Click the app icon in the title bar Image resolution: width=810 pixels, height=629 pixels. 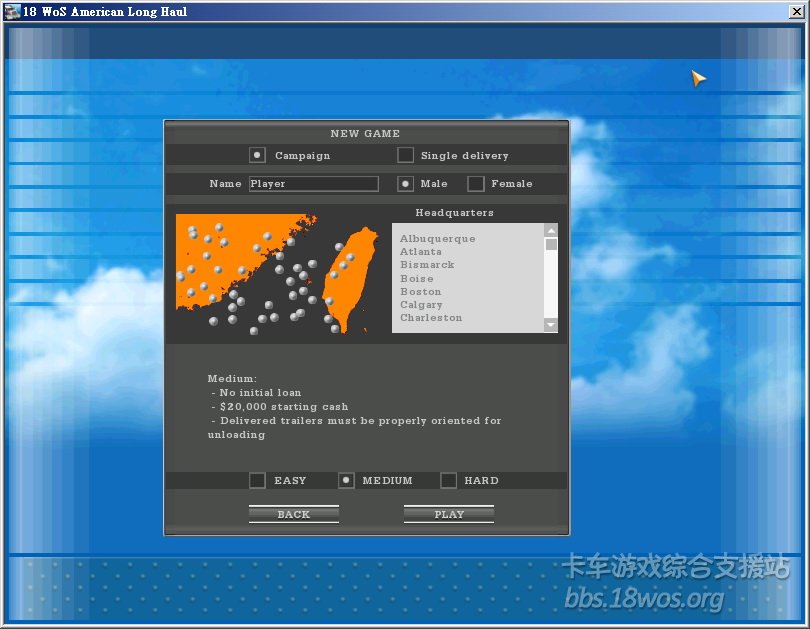click(x=12, y=11)
